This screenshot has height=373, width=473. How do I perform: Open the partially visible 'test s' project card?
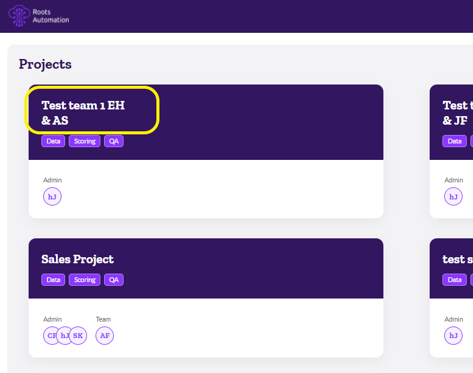pyautogui.click(x=458, y=259)
